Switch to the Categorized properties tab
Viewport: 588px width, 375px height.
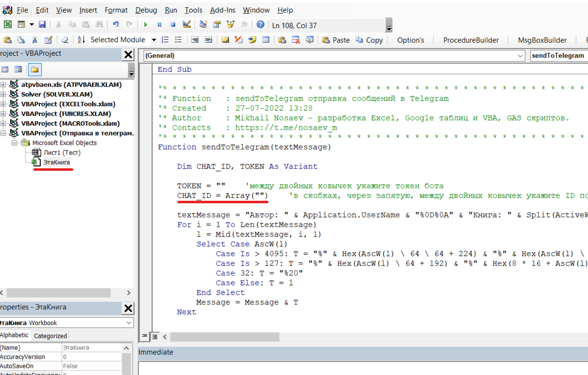pos(50,336)
